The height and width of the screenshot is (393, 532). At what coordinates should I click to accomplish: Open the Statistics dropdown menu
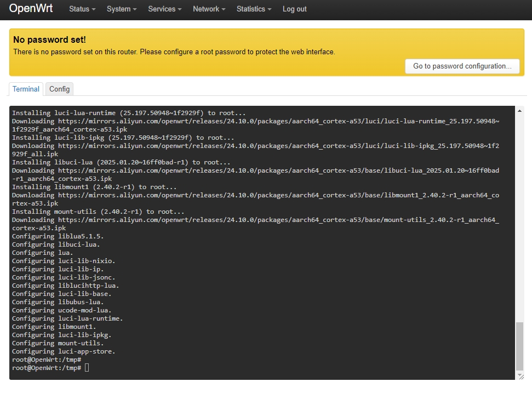(x=254, y=9)
